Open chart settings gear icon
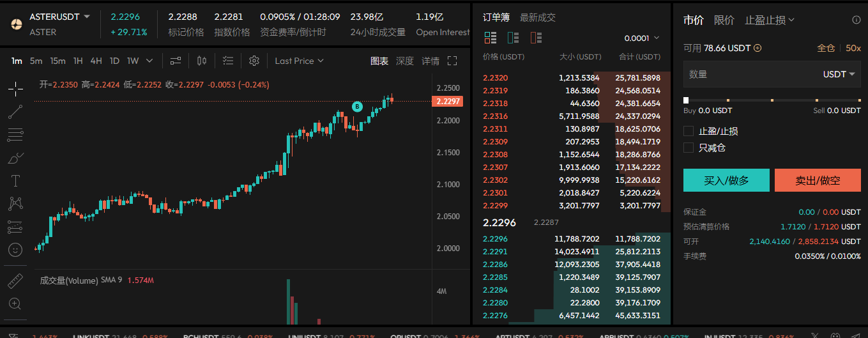The width and height of the screenshot is (868, 338). [254, 61]
